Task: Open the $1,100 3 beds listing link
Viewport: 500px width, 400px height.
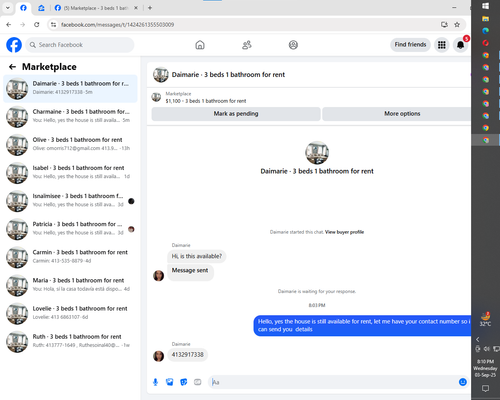Action: (x=206, y=101)
